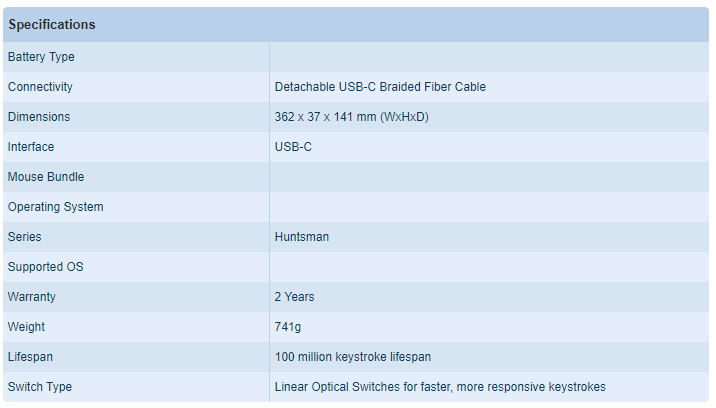The height and width of the screenshot is (408, 716).
Task: Click the Dimensions row label
Action: tap(39, 117)
